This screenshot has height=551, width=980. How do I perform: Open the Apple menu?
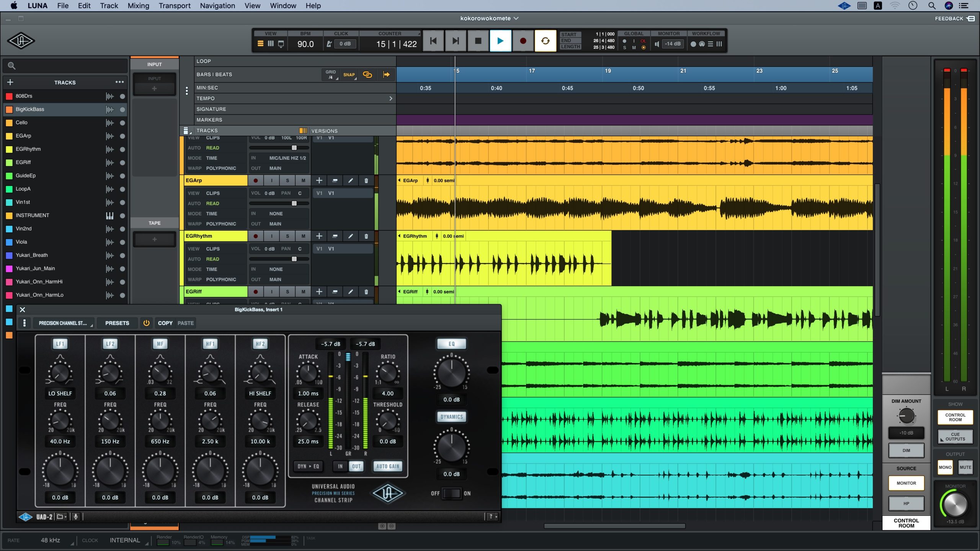pos(14,6)
